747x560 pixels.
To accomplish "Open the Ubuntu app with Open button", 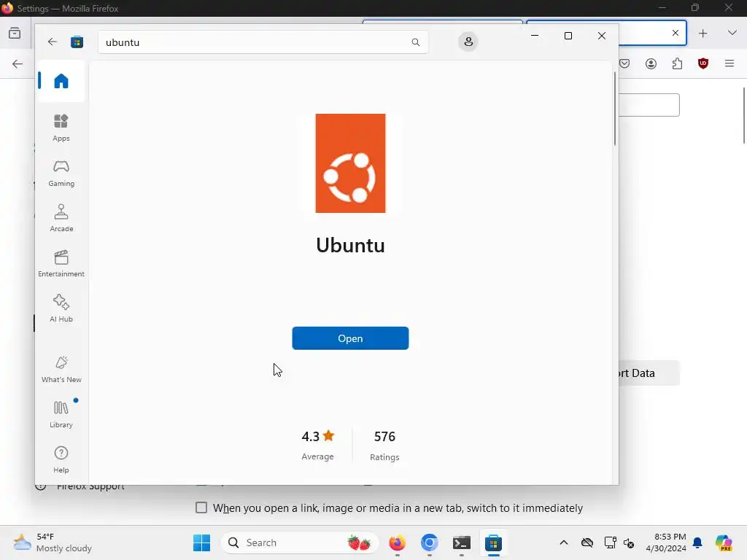I will (x=350, y=338).
